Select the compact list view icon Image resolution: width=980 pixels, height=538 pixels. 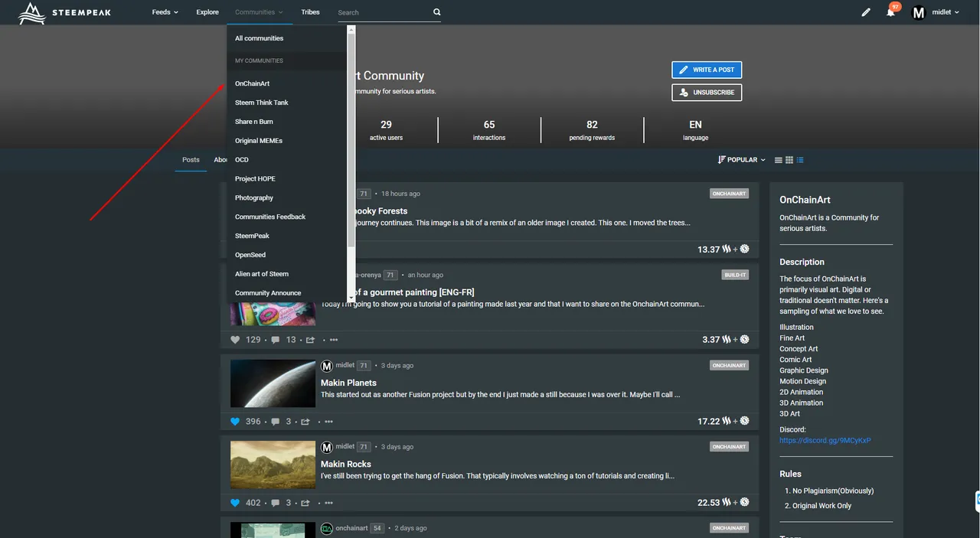click(779, 160)
